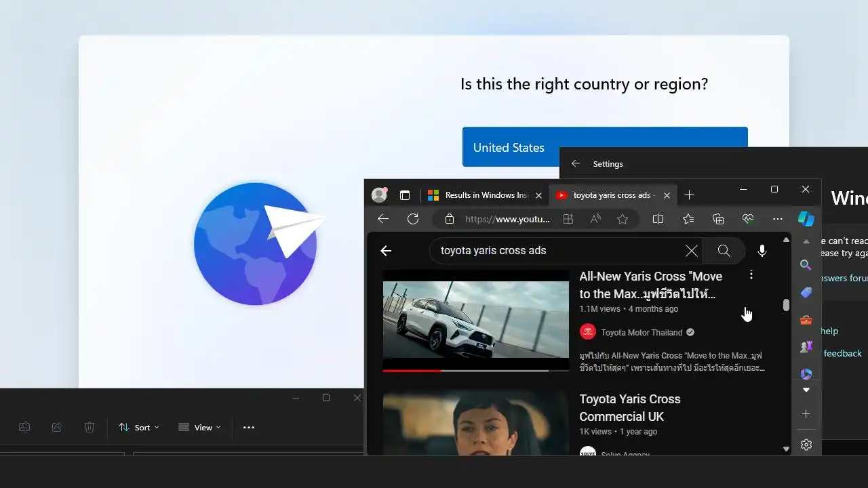The width and height of the screenshot is (868, 488).
Task: Switch to Results in Windows Insider tab
Action: [479, 195]
